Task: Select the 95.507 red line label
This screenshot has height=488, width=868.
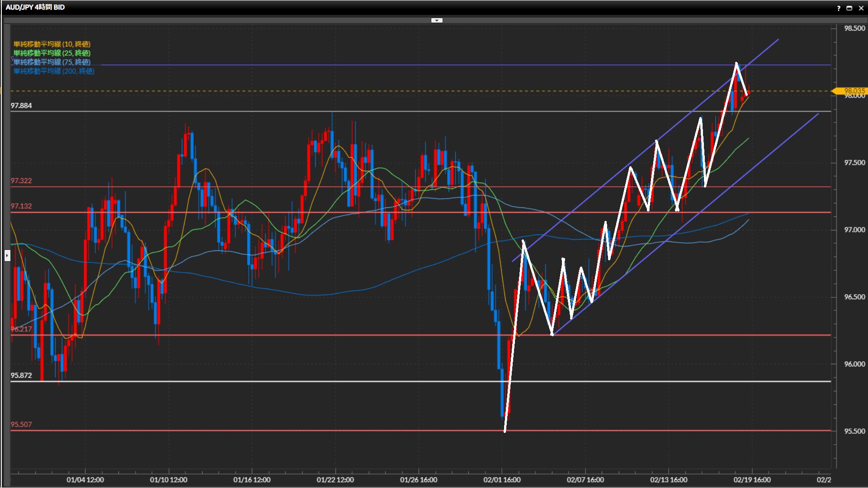Action: (x=21, y=424)
